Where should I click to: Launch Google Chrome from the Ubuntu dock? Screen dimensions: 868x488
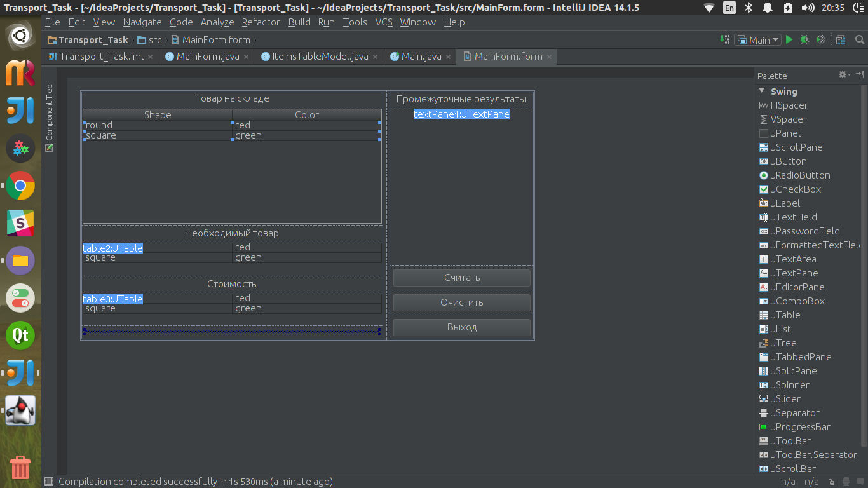pos(20,186)
